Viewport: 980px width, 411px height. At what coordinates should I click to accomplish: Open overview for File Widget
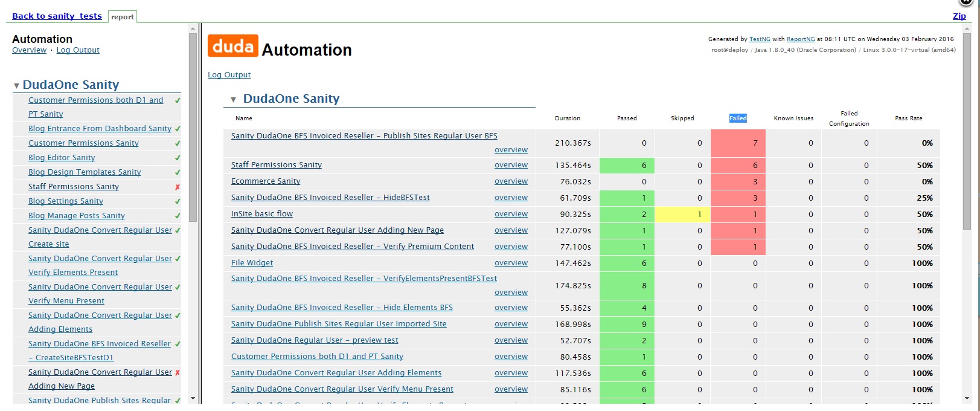click(511, 263)
